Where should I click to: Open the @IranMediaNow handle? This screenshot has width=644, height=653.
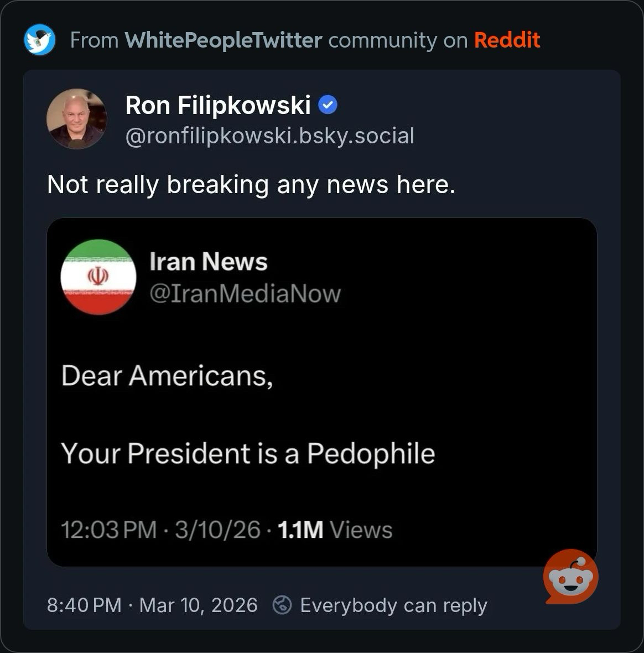pyautogui.click(x=245, y=293)
